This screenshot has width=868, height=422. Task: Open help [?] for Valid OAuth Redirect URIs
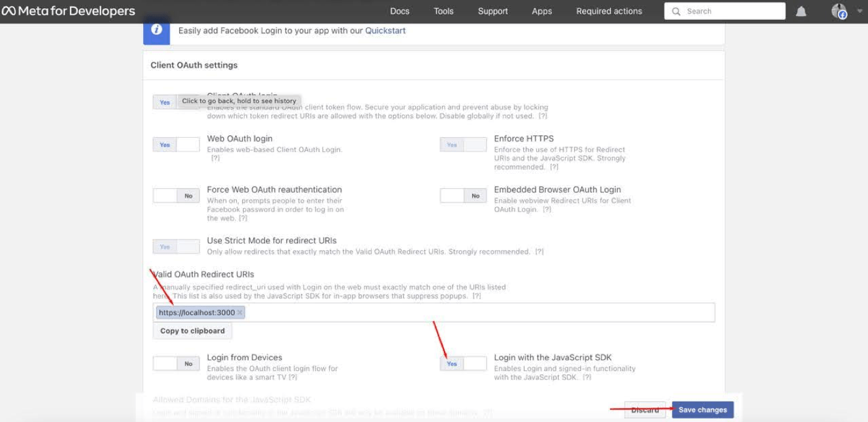[476, 296]
